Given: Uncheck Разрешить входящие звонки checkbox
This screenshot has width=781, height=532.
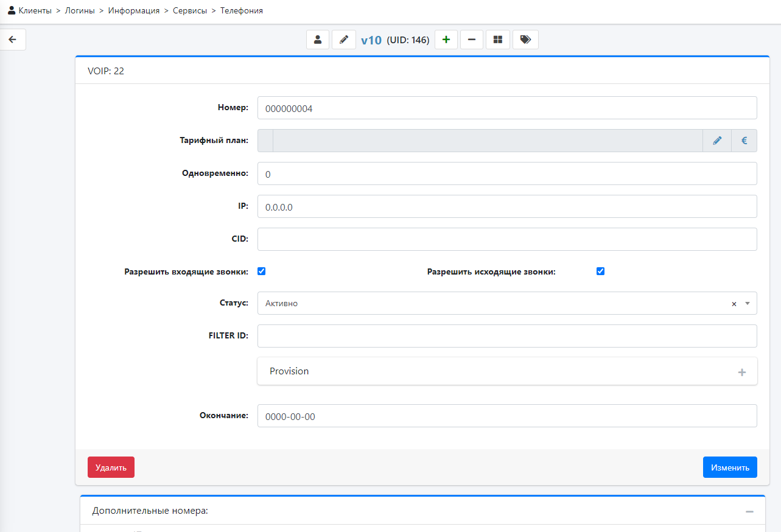Looking at the screenshot, I should pos(262,271).
